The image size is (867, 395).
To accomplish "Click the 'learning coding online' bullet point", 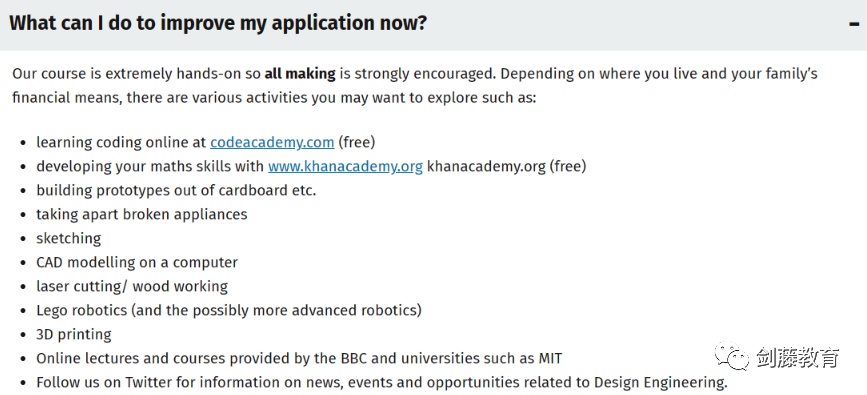I will [206, 142].
